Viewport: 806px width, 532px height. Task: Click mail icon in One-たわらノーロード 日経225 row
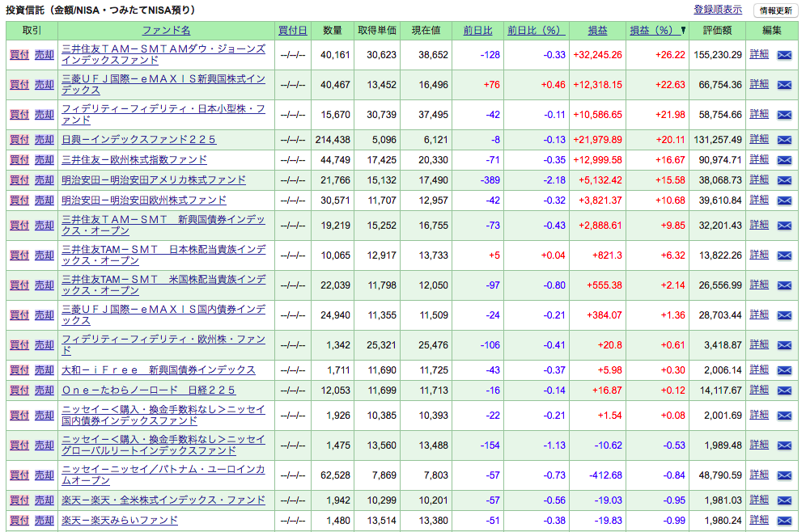(x=784, y=391)
